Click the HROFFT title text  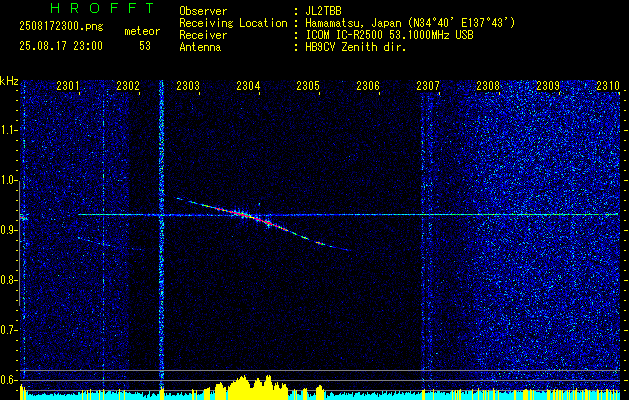click(x=102, y=8)
